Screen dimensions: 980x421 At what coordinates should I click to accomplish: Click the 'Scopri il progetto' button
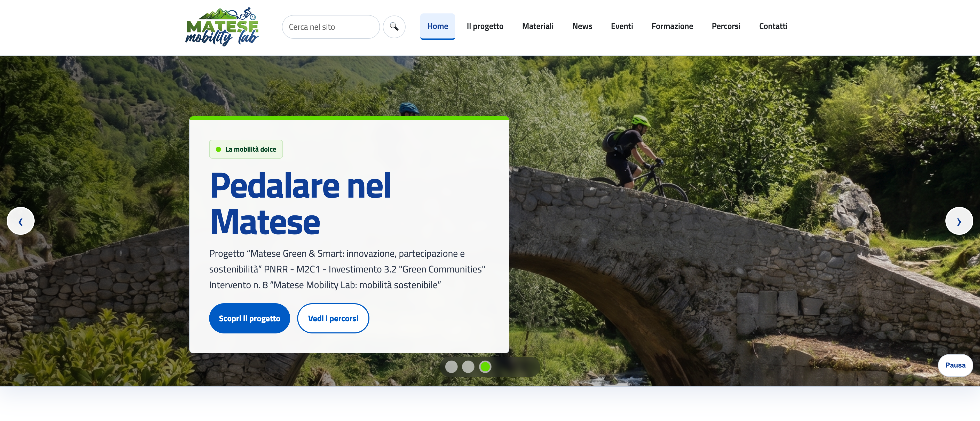(x=250, y=318)
